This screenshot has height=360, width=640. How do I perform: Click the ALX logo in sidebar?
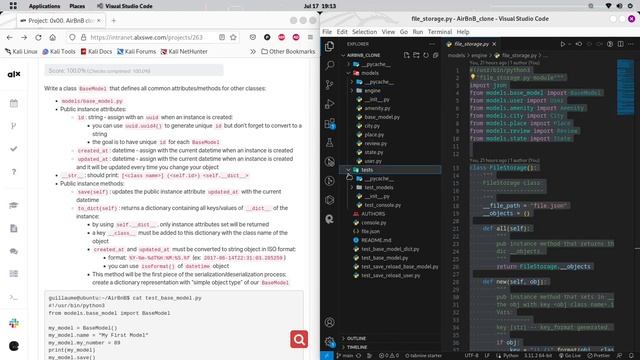click(14, 74)
